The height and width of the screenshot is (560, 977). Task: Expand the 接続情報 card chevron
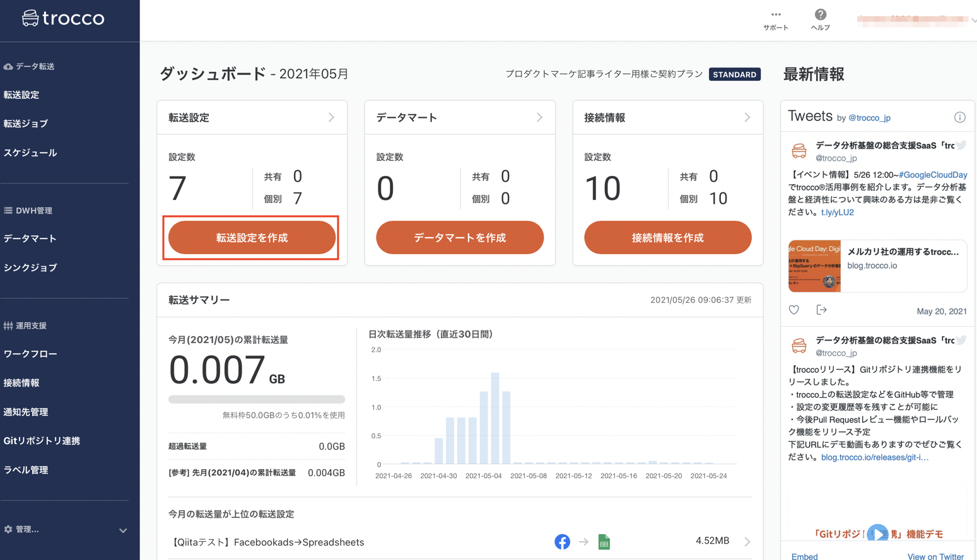pos(747,117)
